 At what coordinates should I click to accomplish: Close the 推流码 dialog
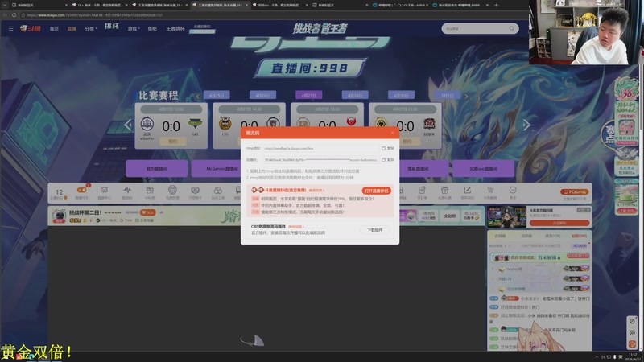coord(392,133)
